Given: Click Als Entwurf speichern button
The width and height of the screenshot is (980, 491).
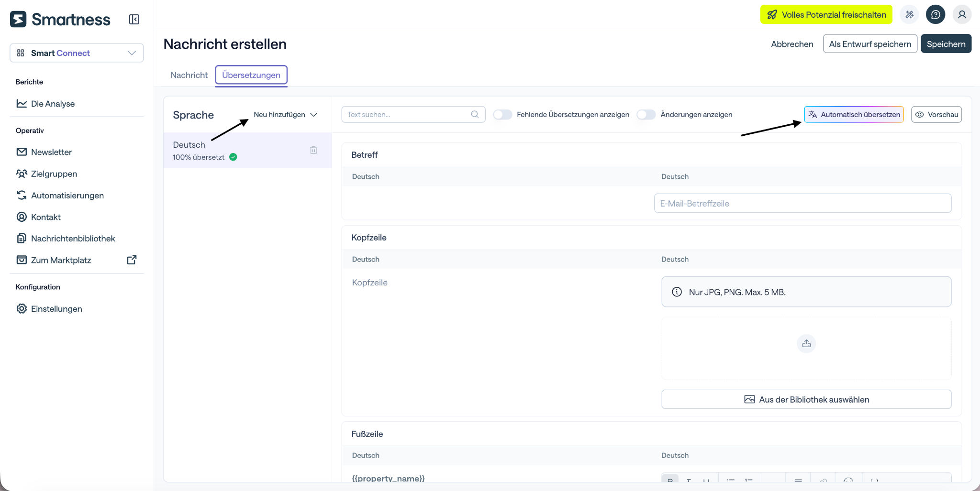Looking at the screenshot, I should [870, 44].
